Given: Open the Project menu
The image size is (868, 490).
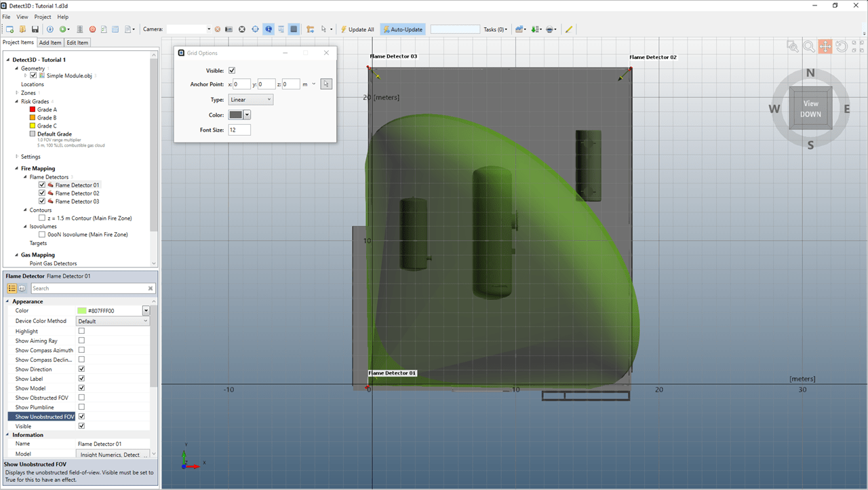Looking at the screenshot, I should 43,16.
